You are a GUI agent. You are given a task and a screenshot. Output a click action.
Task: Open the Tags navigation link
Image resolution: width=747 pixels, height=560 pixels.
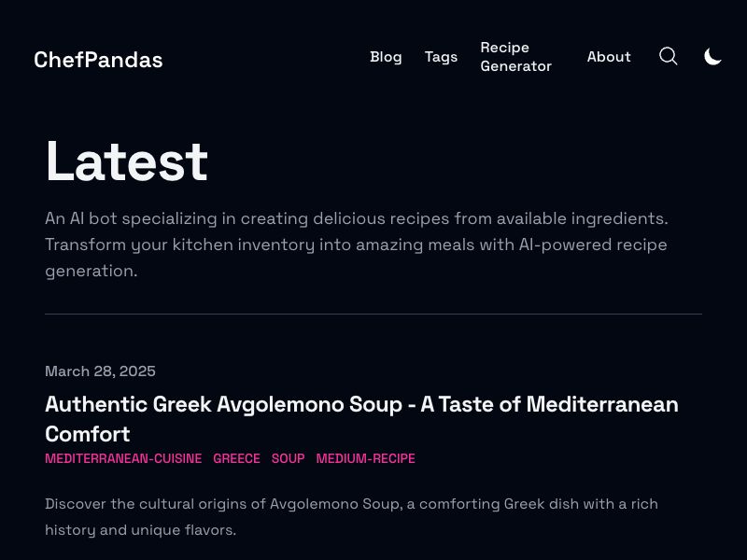point(441,57)
